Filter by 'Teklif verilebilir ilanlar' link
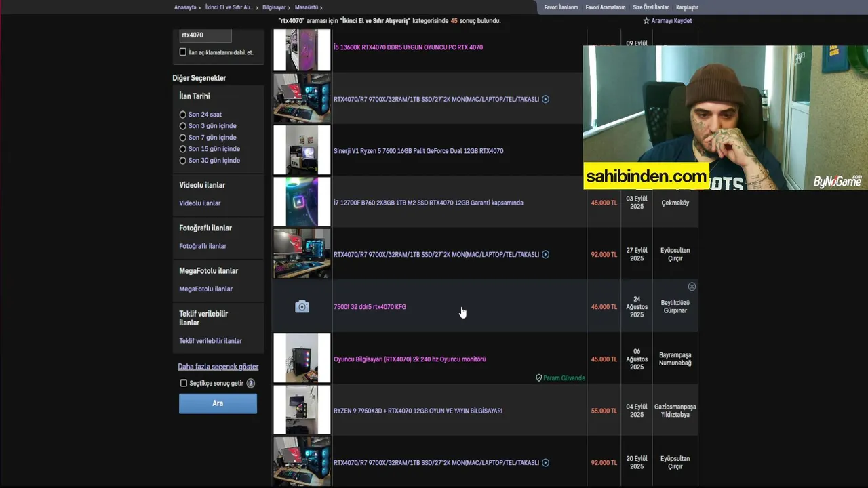The width and height of the screenshot is (868, 488). [211, 341]
